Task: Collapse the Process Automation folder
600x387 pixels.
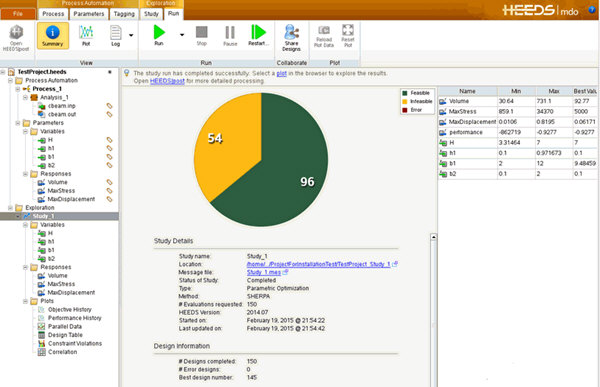Action: [x=10, y=80]
